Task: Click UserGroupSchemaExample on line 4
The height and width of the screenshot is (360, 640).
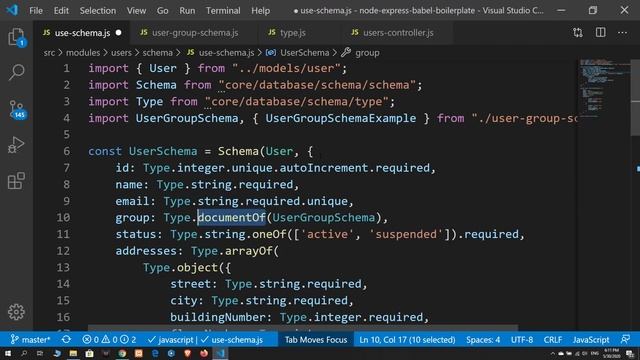Action: pyautogui.click(x=341, y=118)
